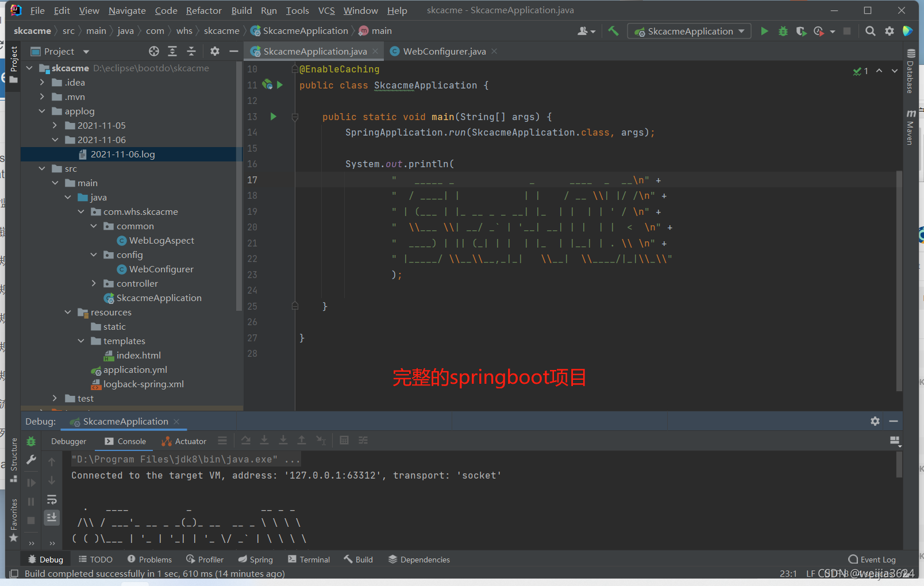This screenshot has width=924, height=586.
Task: Open the Dependencies tool window
Action: tap(419, 560)
